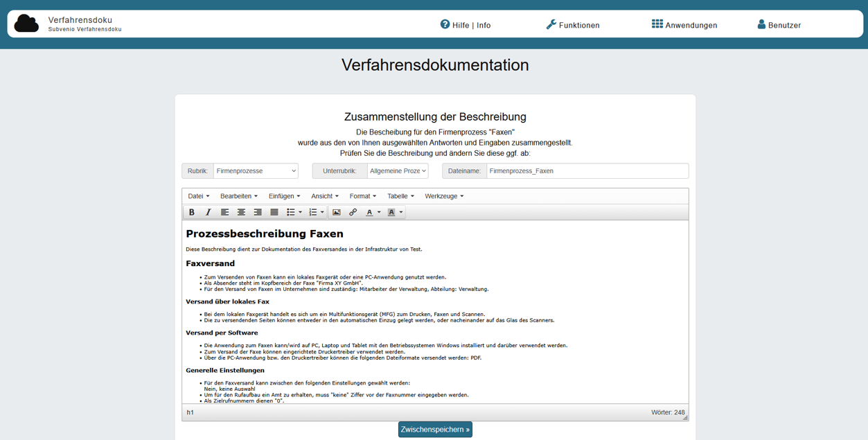Click the Hilfe question mark icon

pyautogui.click(x=445, y=24)
